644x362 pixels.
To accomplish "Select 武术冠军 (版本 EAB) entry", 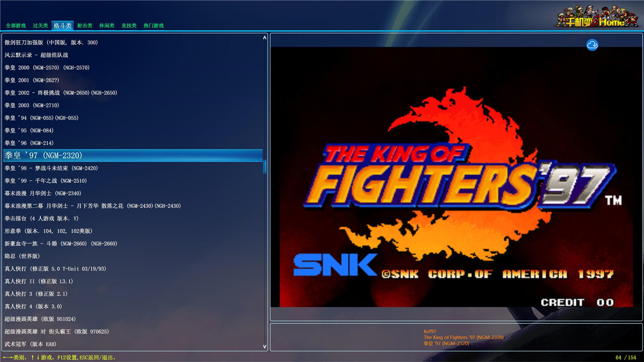I will [31, 344].
